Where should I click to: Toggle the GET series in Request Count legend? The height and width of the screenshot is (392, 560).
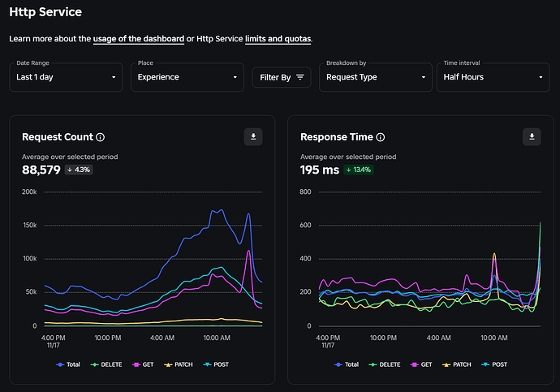145,364
